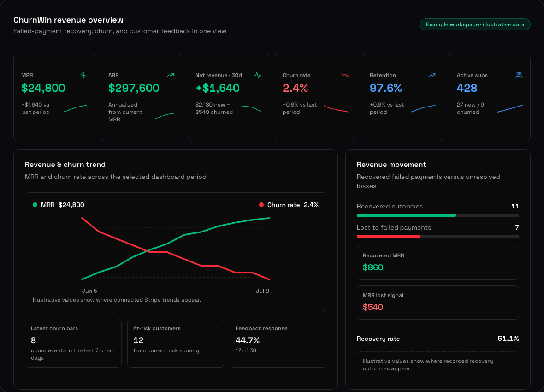Click 'churn events in the last 7 chart days'
Screen dimensions: 544x392
[72, 354]
